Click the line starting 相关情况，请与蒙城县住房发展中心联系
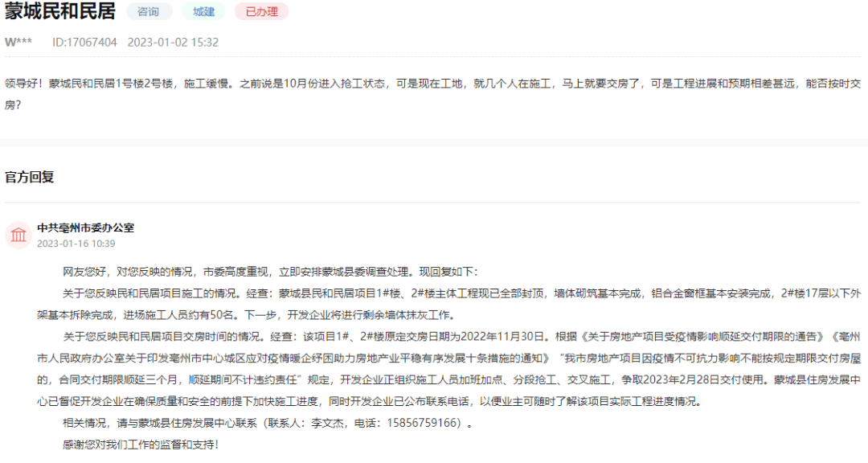 point(268,423)
